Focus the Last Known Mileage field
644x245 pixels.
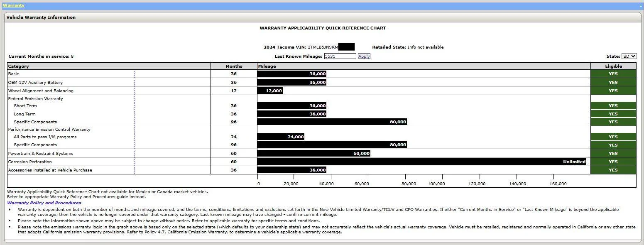click(x=340, y=56)
